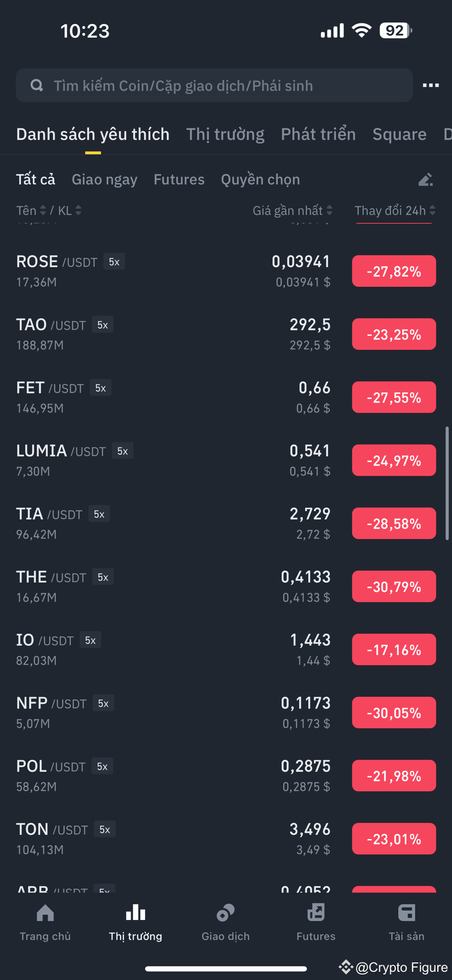Switch to Thị trường top tab
452x980 pixels.
(x=225, y=134)
